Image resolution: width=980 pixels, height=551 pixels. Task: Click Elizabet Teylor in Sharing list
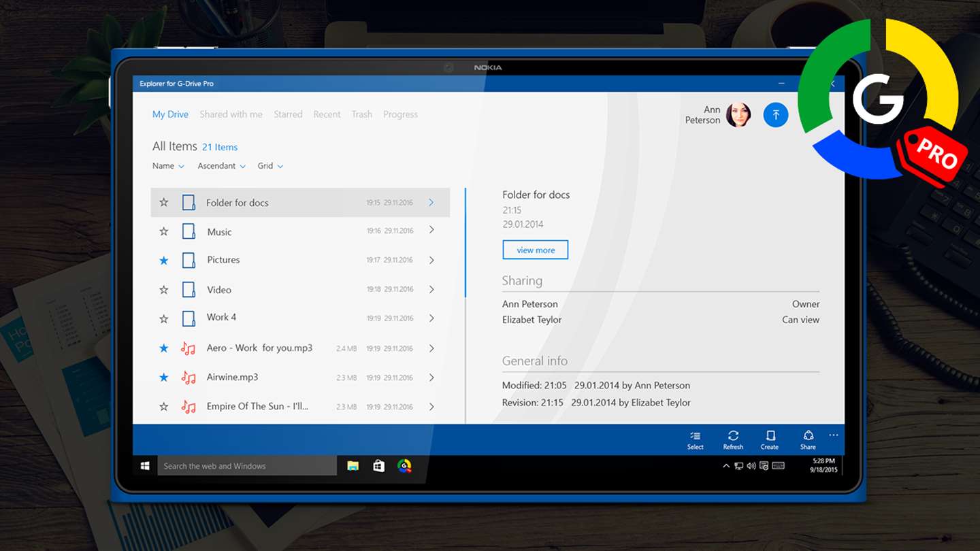click(x=532, y=320)
